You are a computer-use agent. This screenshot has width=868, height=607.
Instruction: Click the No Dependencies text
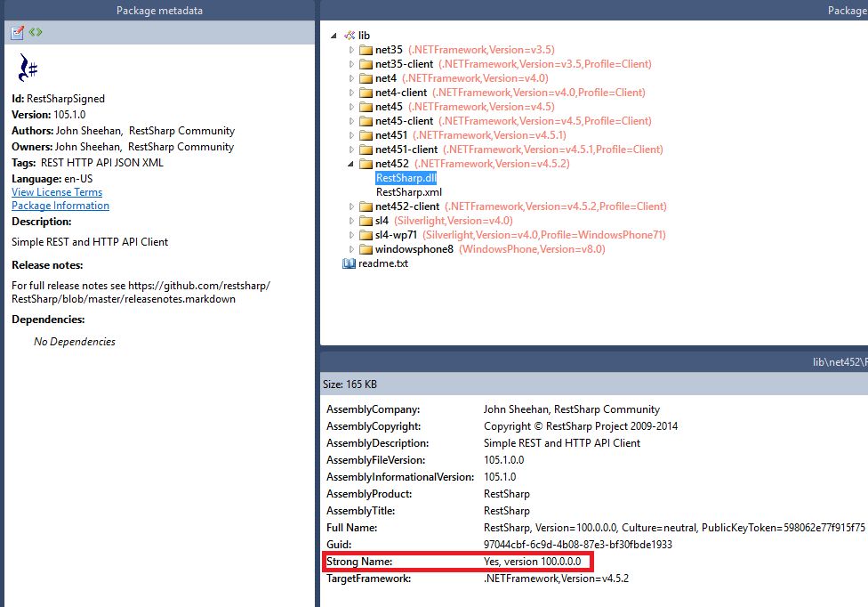[x=75, y=342]
